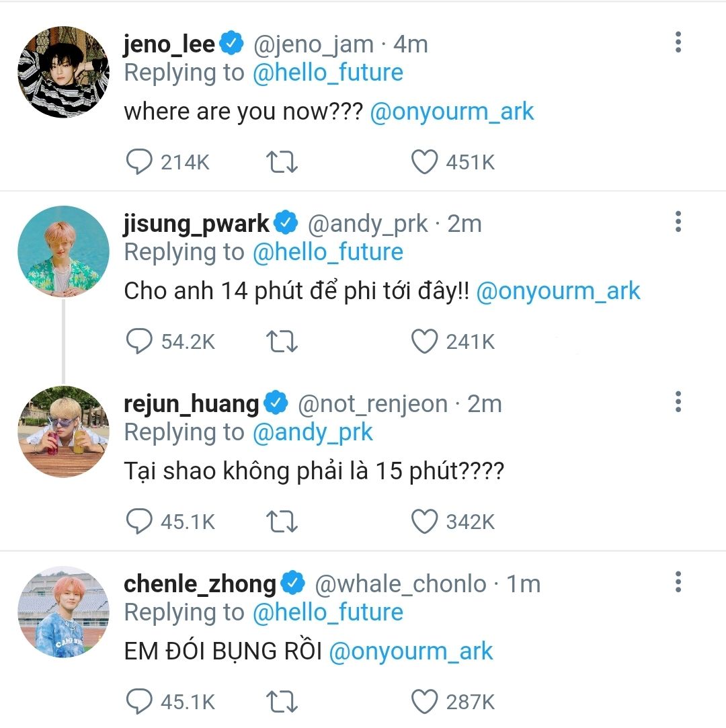Open more options for rejun_huang's tweet

678,401
